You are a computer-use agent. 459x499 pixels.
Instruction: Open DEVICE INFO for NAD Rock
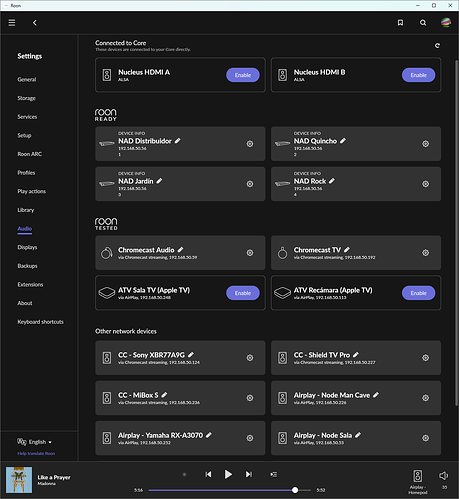[307, 173]
